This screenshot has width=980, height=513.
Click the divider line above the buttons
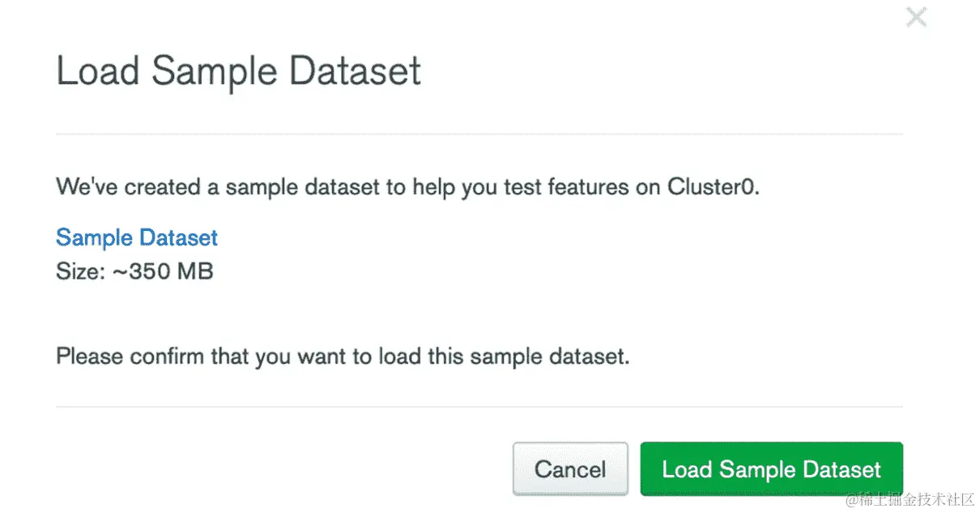[x=479, y=407]
